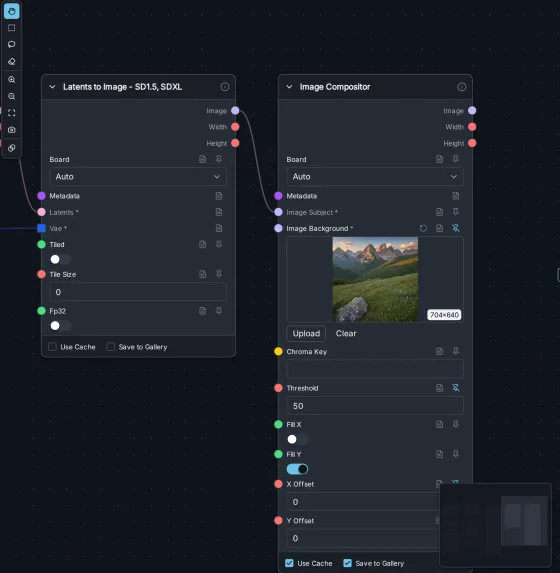Check Use Cache in Latents to Image
Screen dimensions: 560x573
coord(53,346)
